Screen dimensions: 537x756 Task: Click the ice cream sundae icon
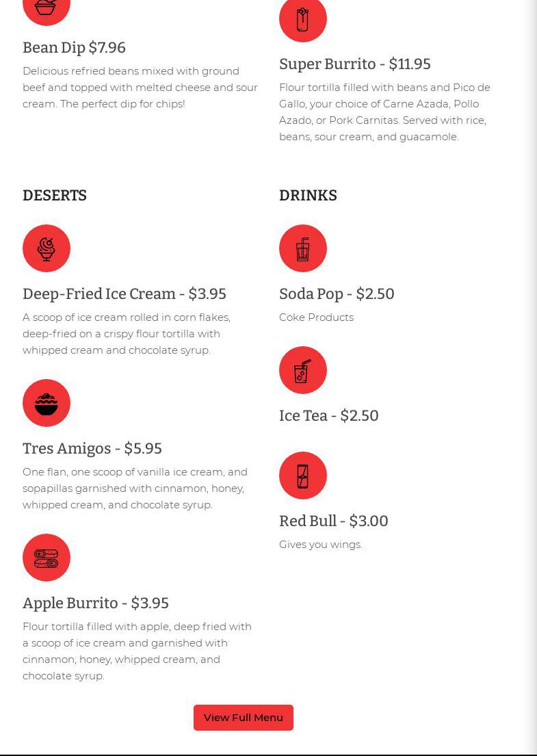[x=46, y=248]
